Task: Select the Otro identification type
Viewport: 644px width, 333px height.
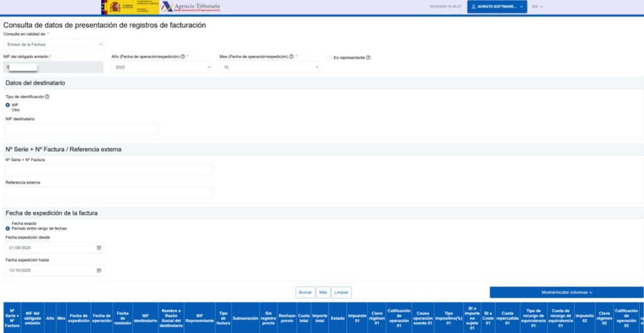Action: [8, 110]
